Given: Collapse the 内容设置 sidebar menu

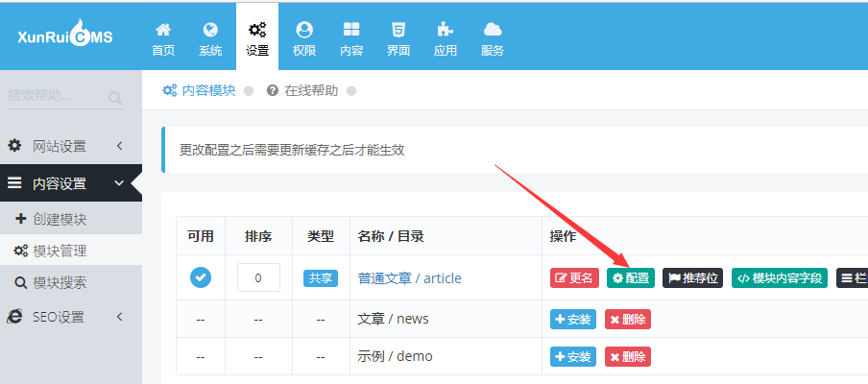Looking at the screenshot, I should [x=71, y=183].
